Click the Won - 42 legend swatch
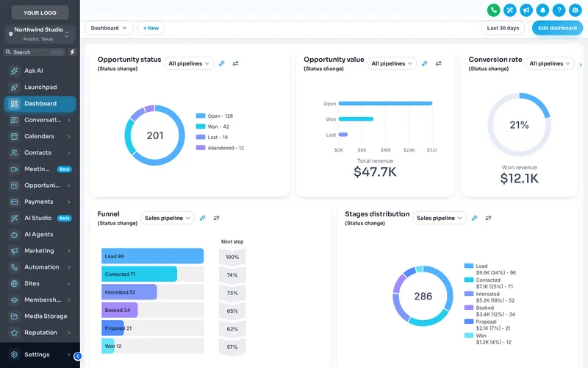Viewport: 588px width, 368px height. tap(201, 127)
